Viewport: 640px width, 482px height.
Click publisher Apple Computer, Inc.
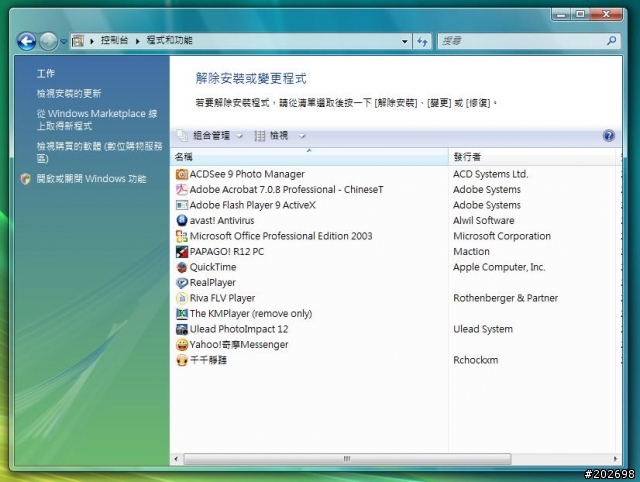499,267
